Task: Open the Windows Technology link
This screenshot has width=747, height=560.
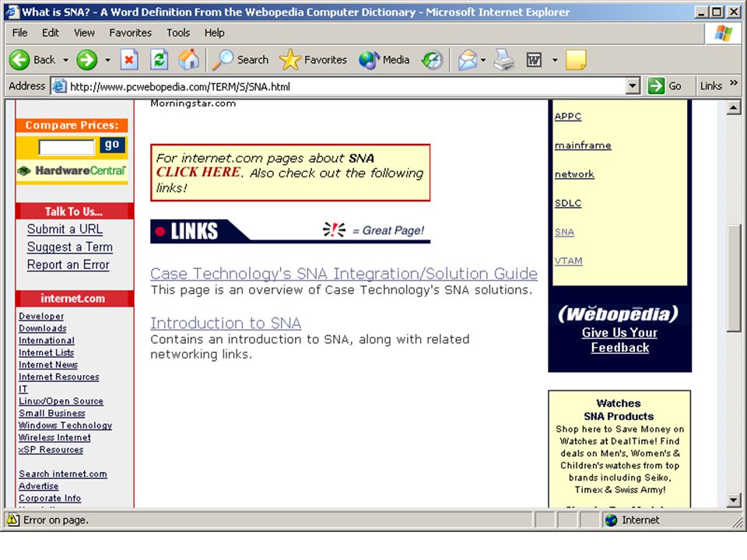Action: (65, 425)
